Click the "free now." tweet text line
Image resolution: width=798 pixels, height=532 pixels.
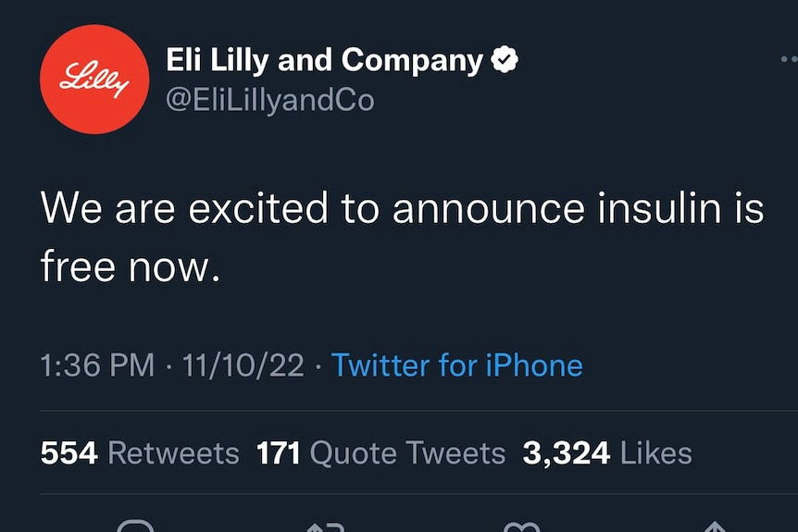pyautogui.click(x=131, y=267)
